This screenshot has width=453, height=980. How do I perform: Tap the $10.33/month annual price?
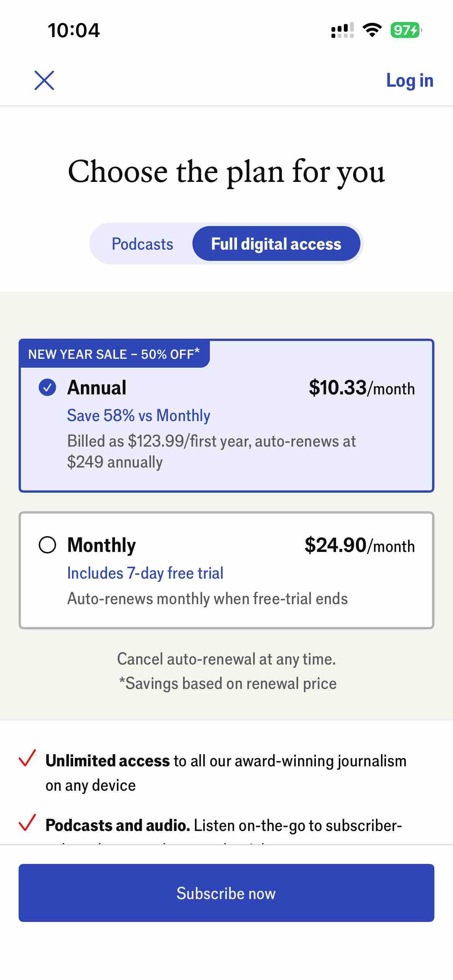click(x=362, y=388)
